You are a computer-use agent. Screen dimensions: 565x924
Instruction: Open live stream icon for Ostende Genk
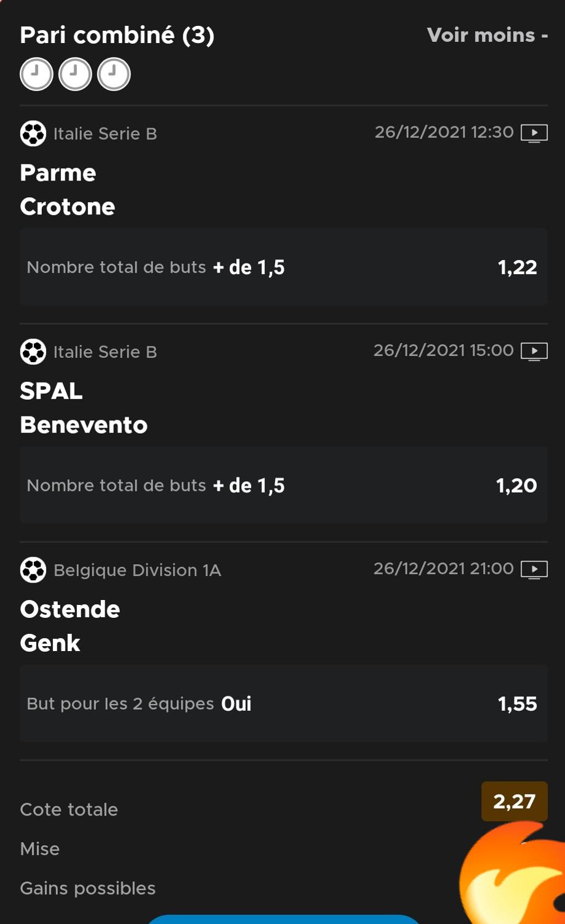coord(534,569)
